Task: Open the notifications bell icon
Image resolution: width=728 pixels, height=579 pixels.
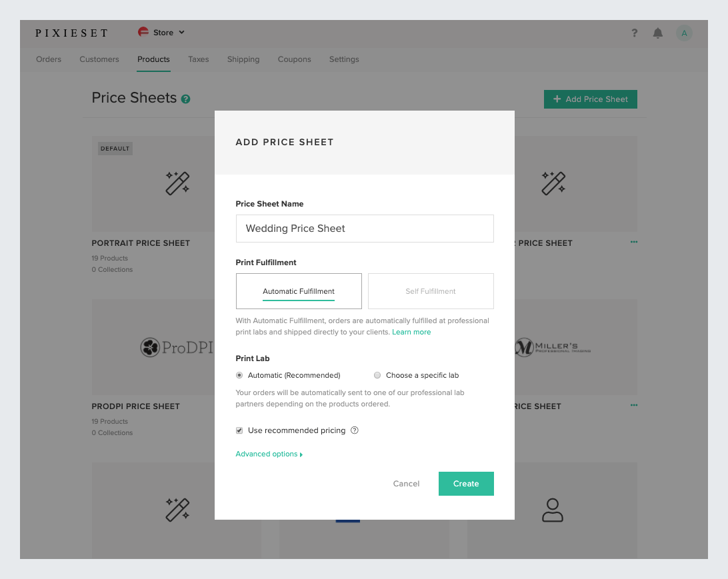Action: [657, 33]
